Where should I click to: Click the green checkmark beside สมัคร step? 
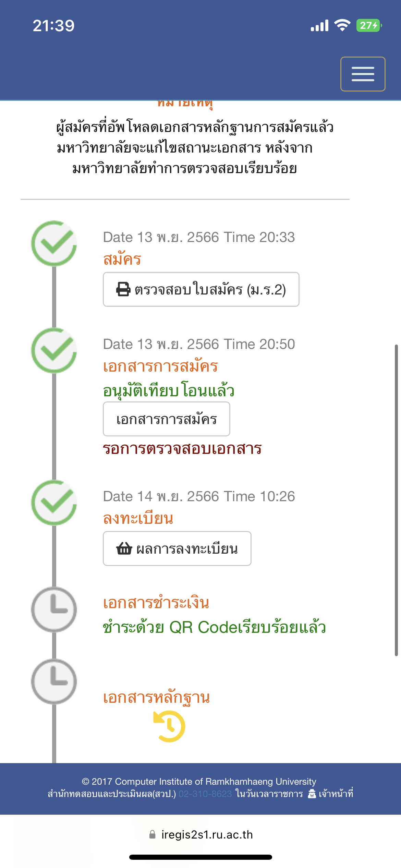coord(54,243)
